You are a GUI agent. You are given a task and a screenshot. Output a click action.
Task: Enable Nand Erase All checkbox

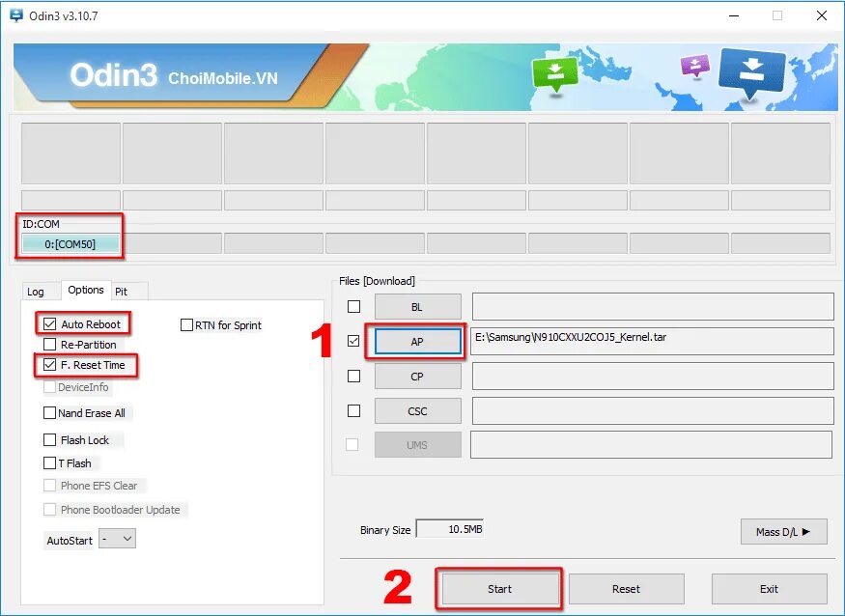(x=49, y=413)
